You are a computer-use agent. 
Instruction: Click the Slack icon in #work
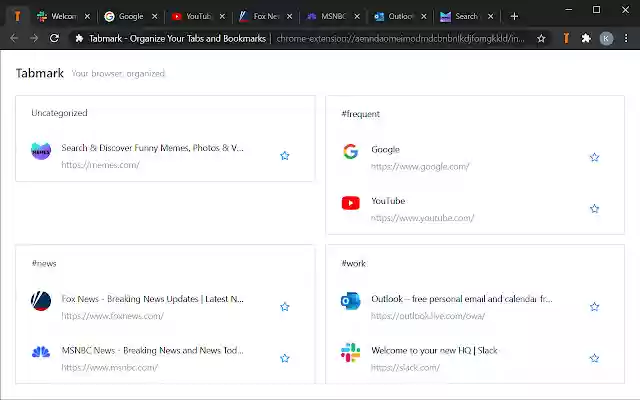click(350, 353)
